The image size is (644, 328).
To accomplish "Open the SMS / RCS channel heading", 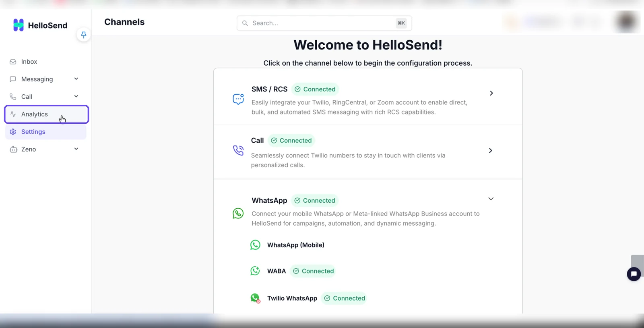I will (269, 89).
